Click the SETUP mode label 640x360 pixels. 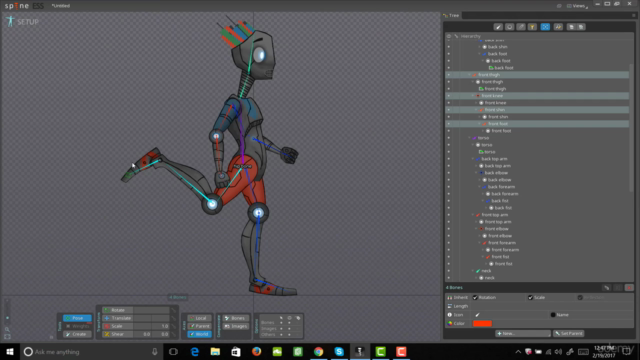tap(28, 22)
